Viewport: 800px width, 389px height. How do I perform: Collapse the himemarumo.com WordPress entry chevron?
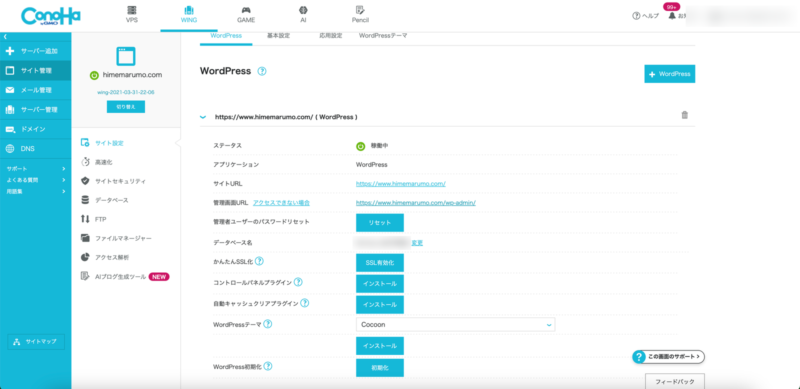[203, 117]
